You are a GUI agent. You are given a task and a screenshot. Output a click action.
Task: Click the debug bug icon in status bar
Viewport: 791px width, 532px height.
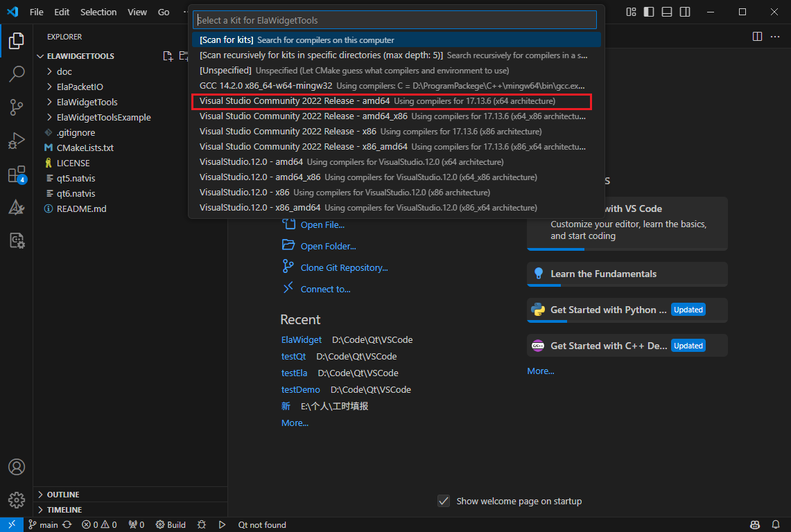[202, 524]
